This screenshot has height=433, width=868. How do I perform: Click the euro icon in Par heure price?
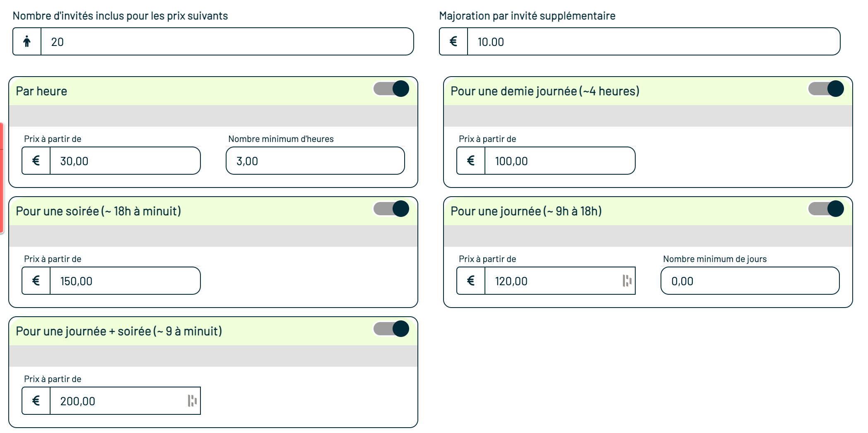point(36,161)
